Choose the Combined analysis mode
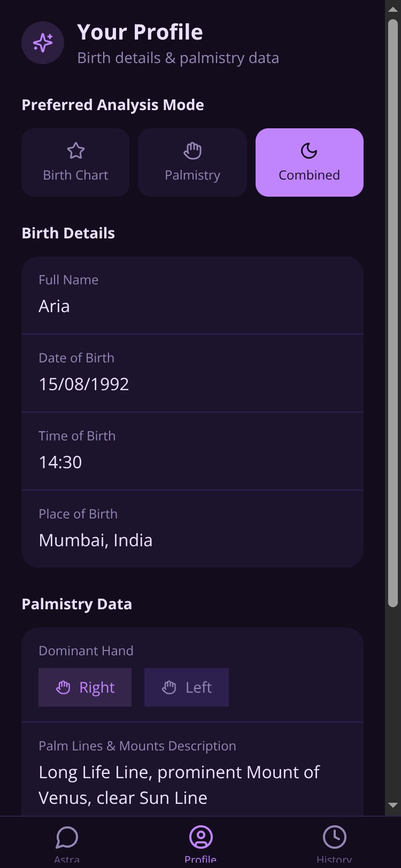 (x=310, y=162)
